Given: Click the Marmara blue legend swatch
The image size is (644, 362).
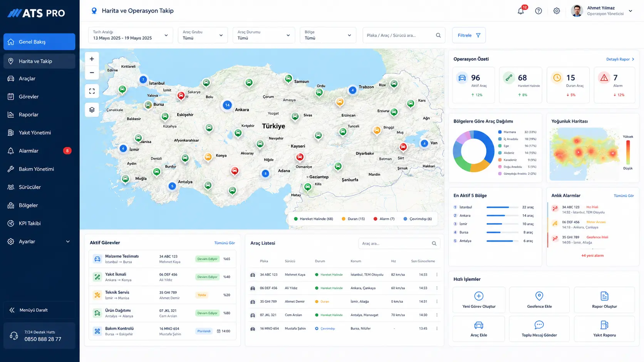Looking at the screenshot, I should pyautogui.click(x=500, y=132).
